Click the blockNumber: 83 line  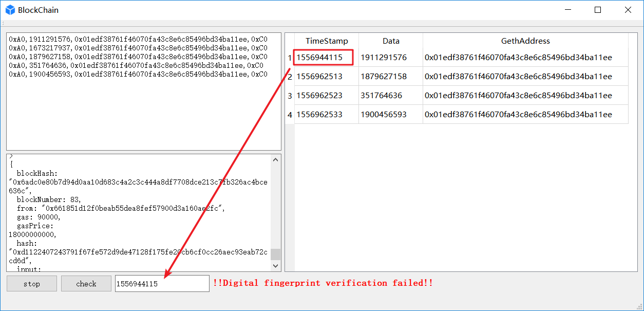49,199
